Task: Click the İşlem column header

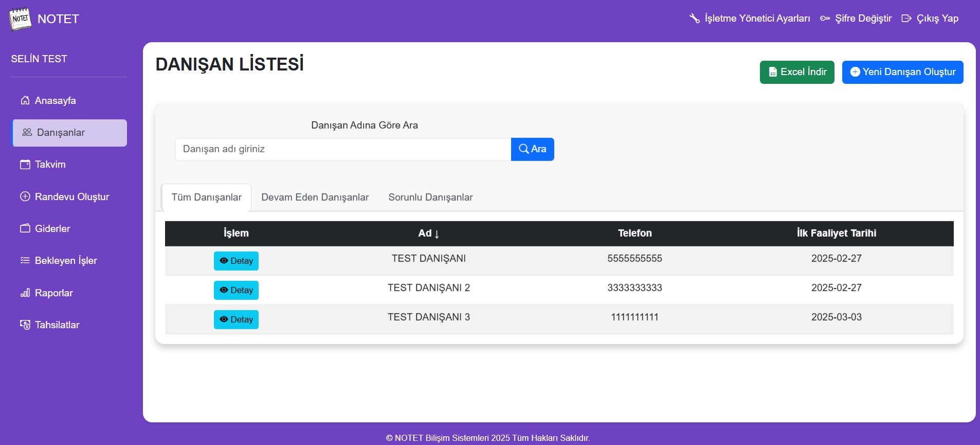Action: (236, 233)
